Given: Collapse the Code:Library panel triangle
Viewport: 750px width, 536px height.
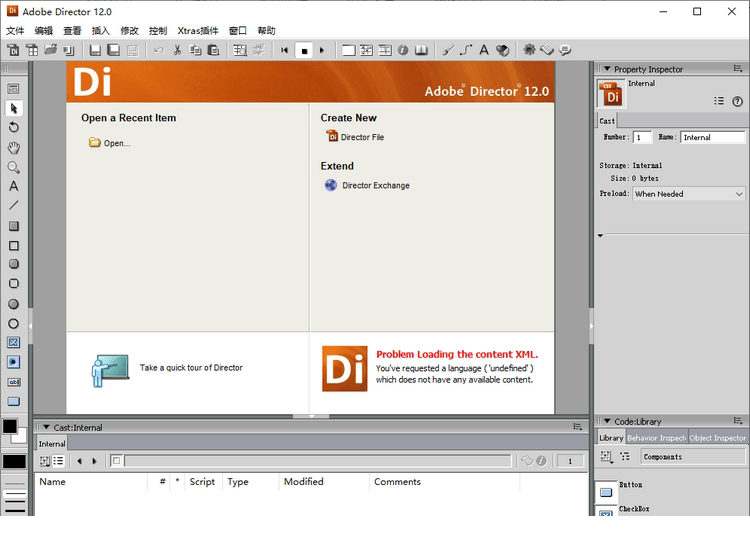Looking at the screenshot, I should (x=607, y=421).
